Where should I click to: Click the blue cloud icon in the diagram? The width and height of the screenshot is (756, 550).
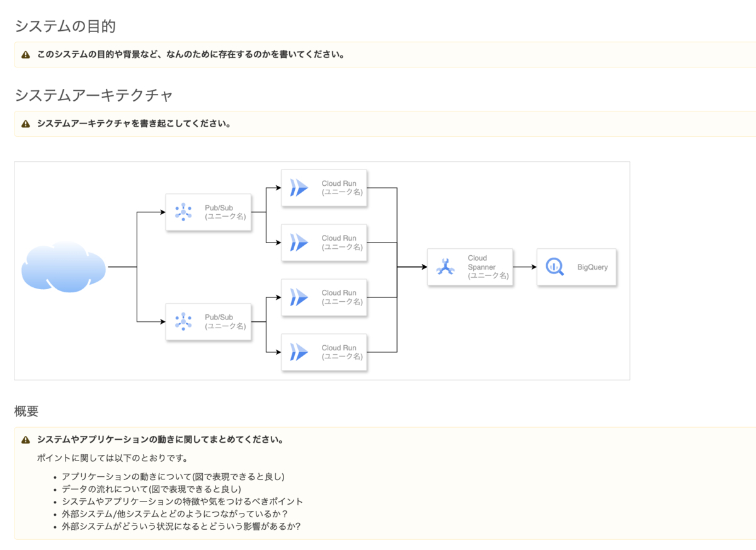(63, 267)
